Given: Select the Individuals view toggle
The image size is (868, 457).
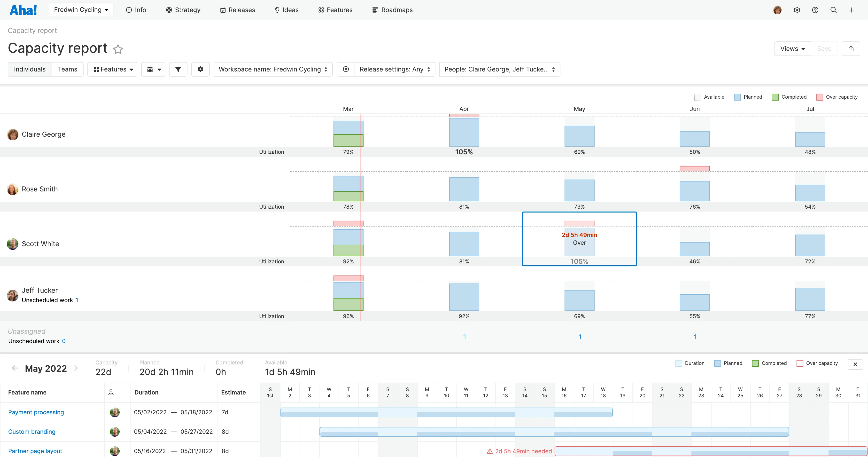Looking at the screenshot, I should 30,69.
